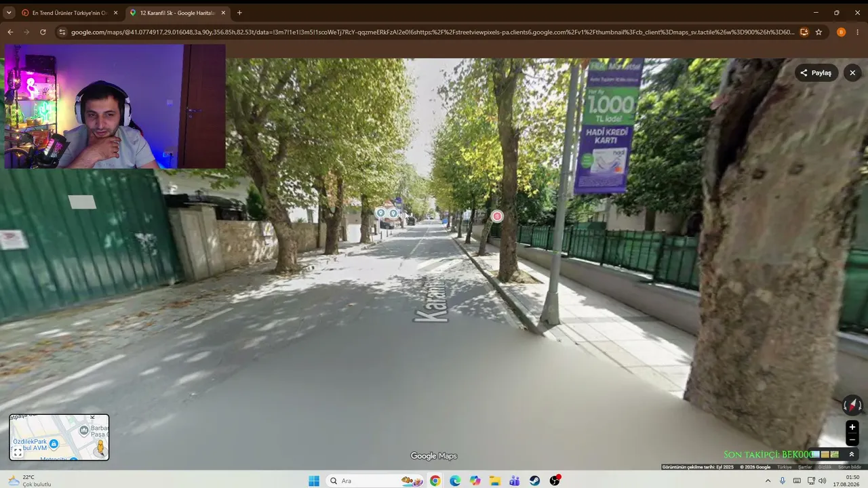The width and height of the screenshot is (868, 488).
Task: Click the image capture date text Eyl 2025
Action: 698,467
